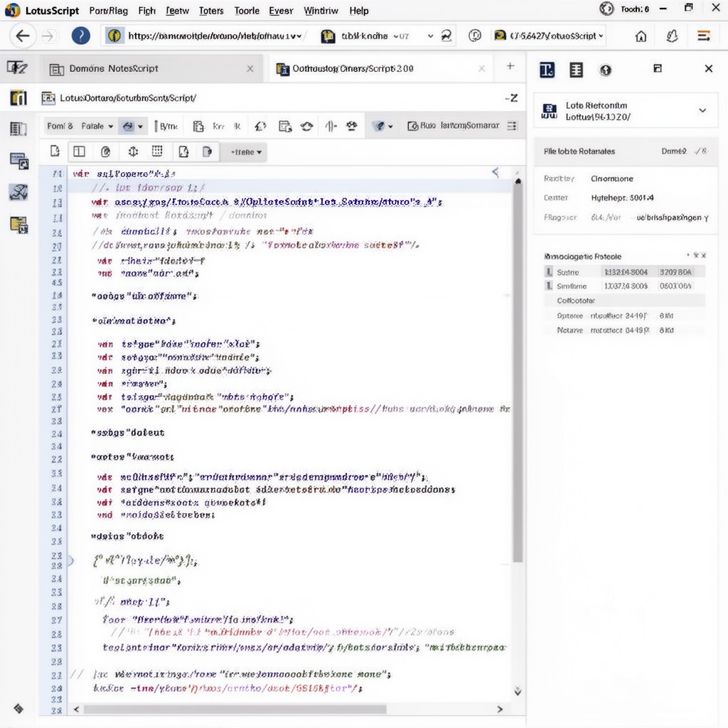The width and height of the screenshot is (728, 728).
Task: Click the diamond icon at the sidebar bottom
Action: tap(18, 709)
